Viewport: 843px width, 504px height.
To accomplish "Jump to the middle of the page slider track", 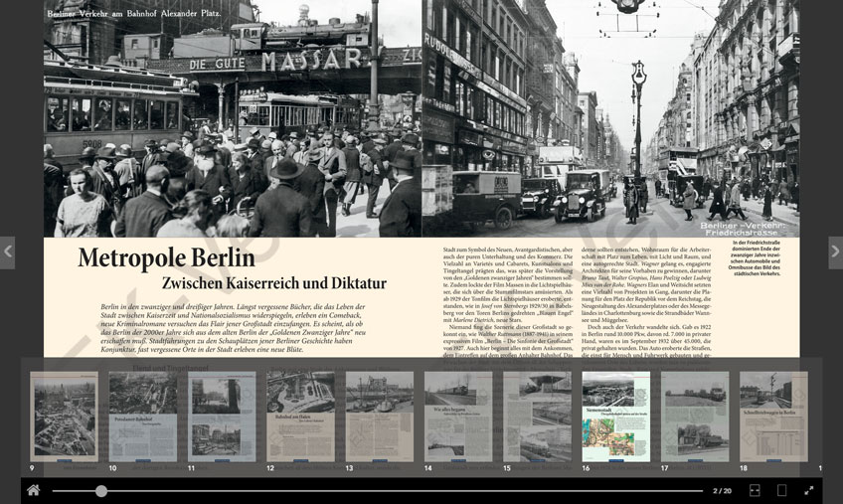I will [378, 490].
